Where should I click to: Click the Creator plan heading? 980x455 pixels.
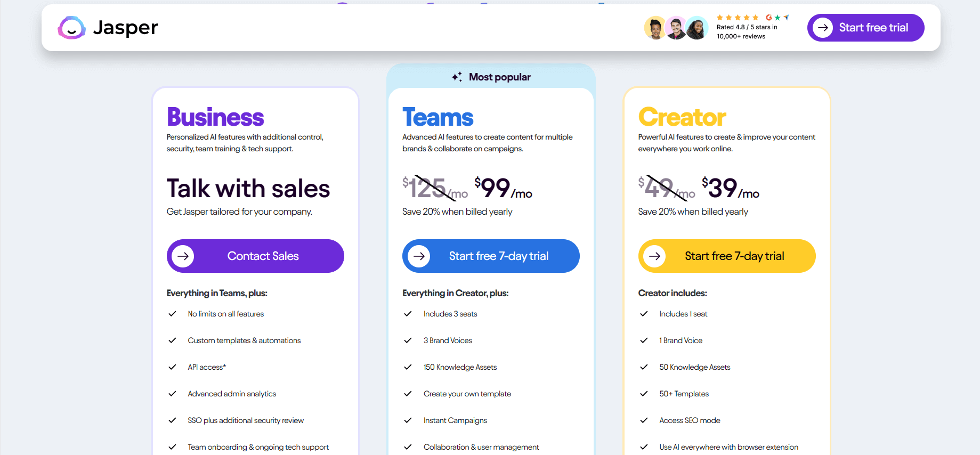(x=682, y=117)
